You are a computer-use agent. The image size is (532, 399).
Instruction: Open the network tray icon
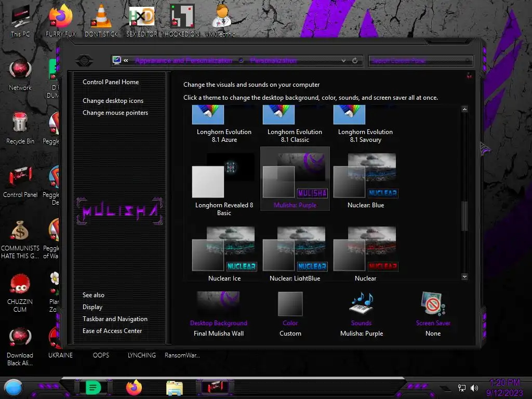462,388
